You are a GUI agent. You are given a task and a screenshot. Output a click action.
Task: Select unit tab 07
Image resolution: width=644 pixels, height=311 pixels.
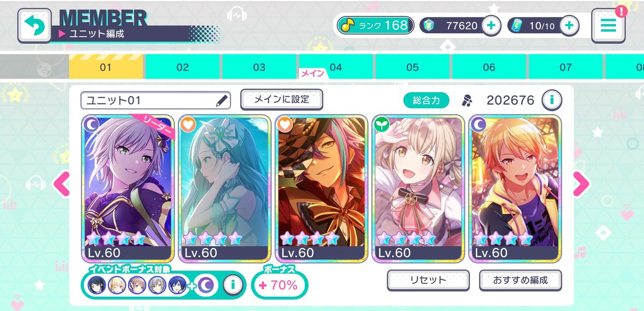(x=565, y=67)
